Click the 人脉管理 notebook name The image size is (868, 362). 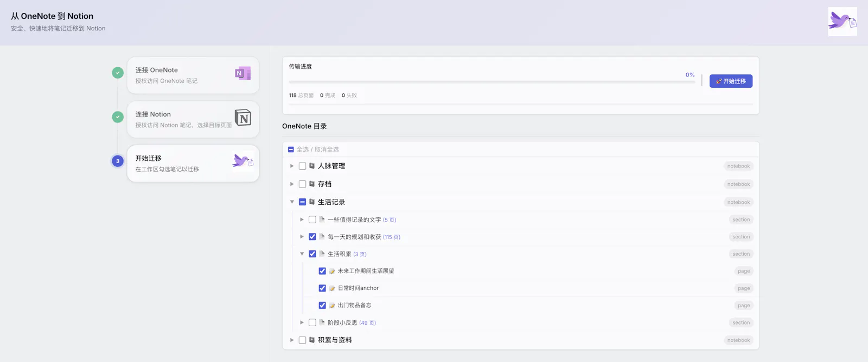[x=331, y=166]
